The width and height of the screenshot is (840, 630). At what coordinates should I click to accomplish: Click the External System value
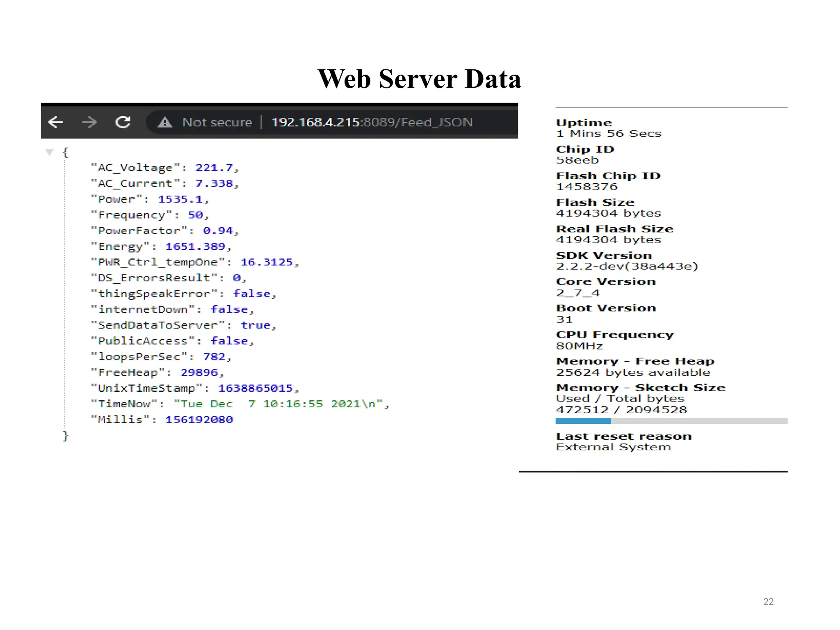(x=614, y=447)
